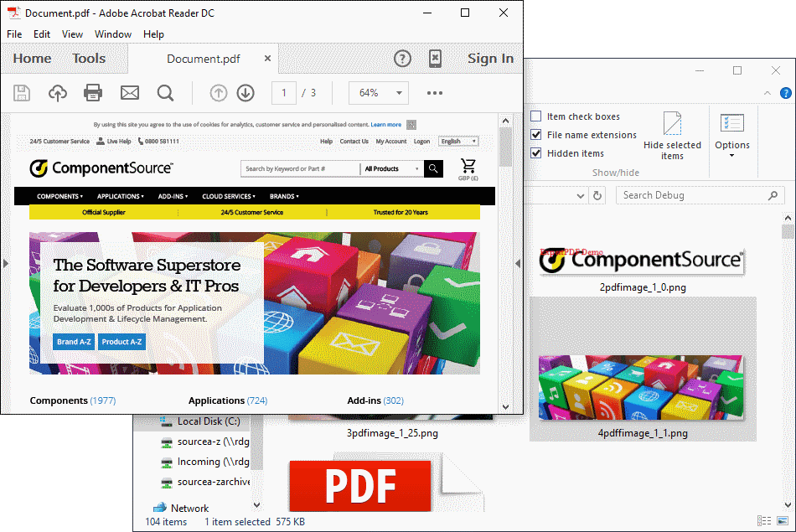
Task: Click Sign In in Acrobat Reader
Action: (x=490, y=59)
